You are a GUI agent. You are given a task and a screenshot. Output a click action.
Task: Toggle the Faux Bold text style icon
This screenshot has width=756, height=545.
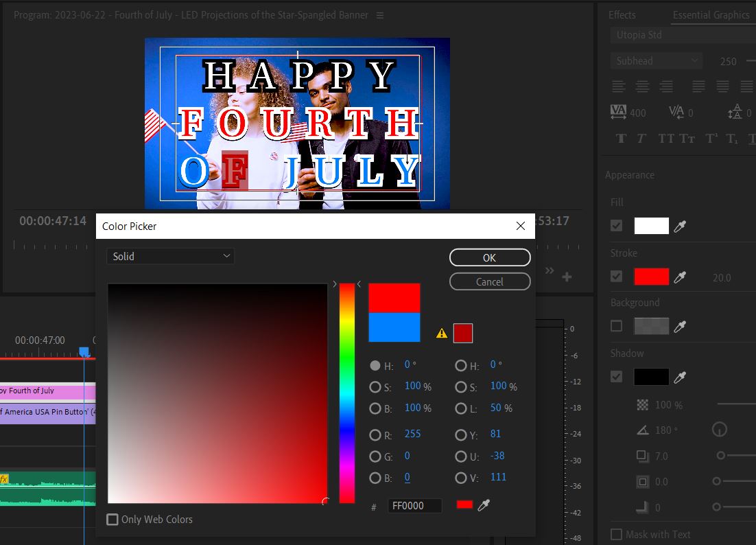[621, 139]
